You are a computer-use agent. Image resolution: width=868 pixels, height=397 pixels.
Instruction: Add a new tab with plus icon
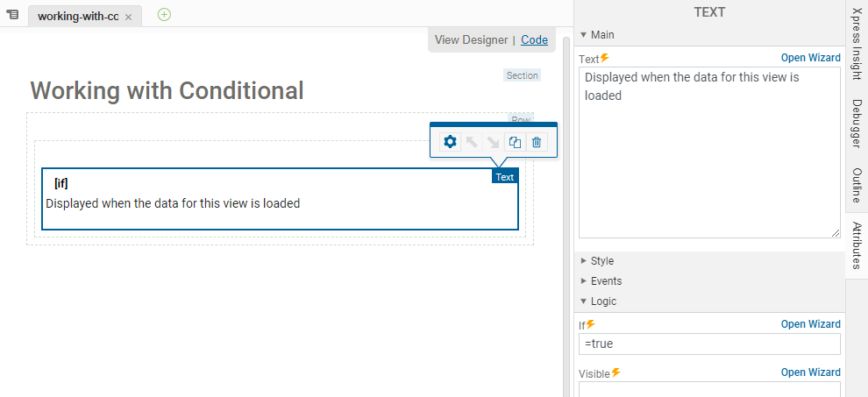(x=164, y=14)
